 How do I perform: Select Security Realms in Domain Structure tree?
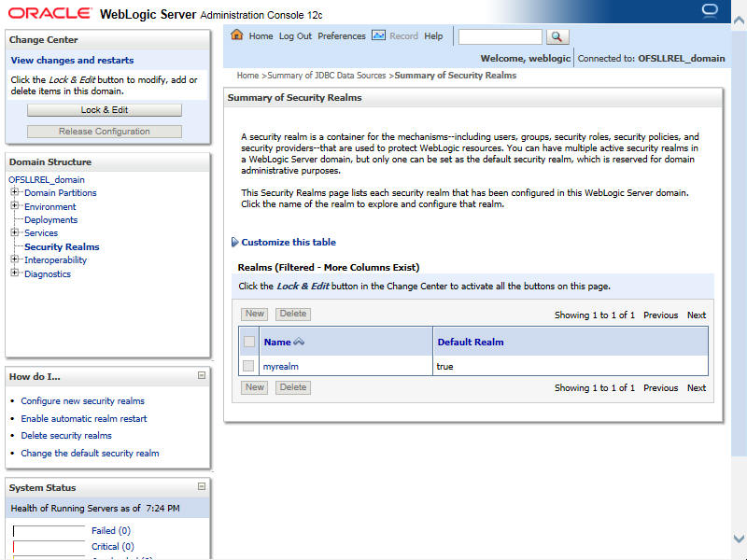[62, 247]
